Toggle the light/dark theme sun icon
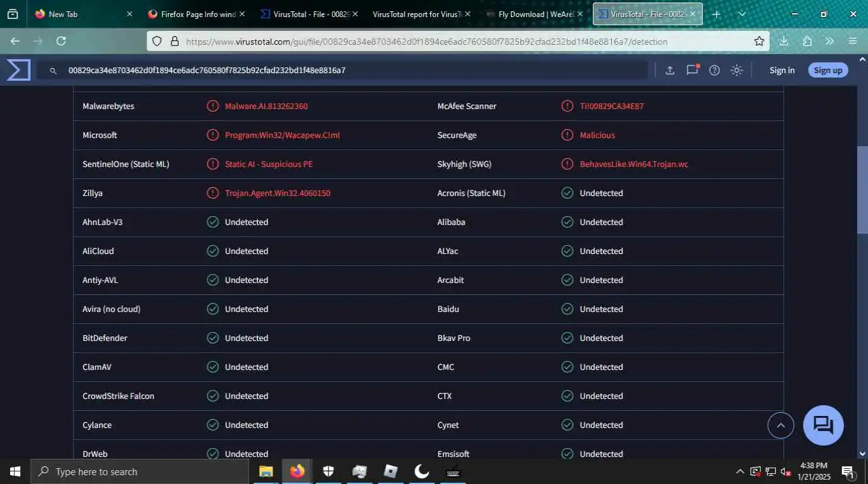This screenshot has width=868, height=484. 737,70
